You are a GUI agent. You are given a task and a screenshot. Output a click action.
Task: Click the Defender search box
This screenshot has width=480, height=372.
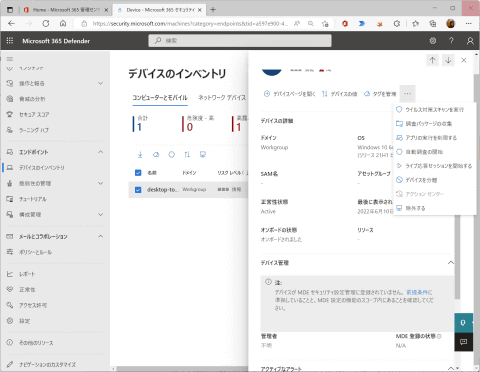pyautogui.click(x=240, y=41)
